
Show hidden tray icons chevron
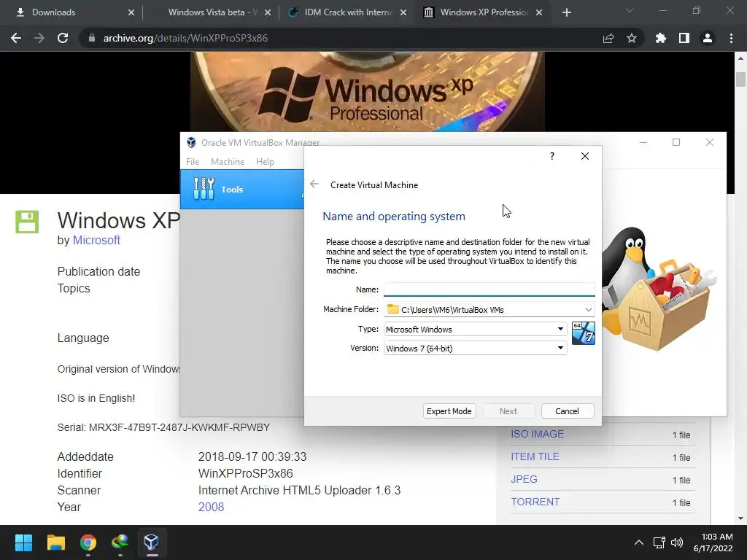[x=639, y=542]
